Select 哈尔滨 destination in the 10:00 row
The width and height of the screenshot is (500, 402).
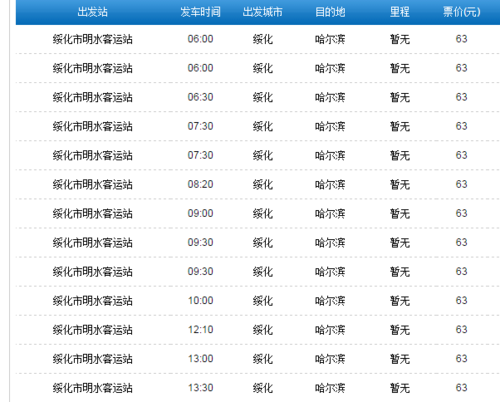[x=330, y=300]
